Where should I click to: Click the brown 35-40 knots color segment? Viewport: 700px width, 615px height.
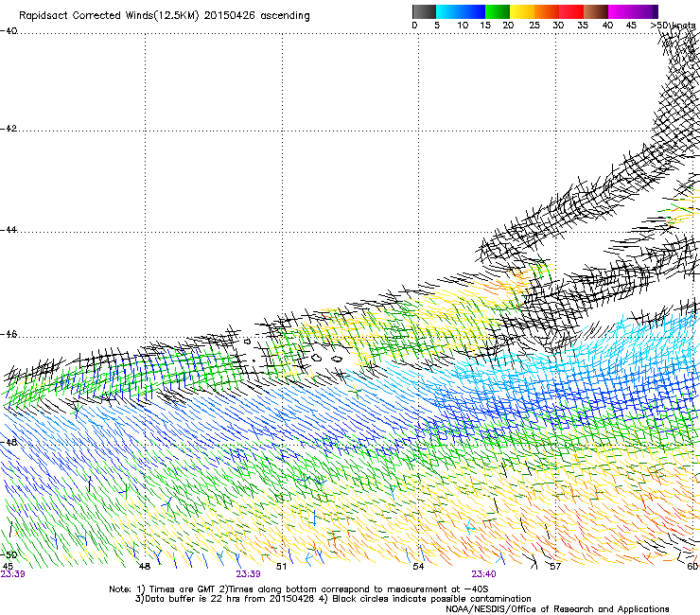(x=596, y=11)
